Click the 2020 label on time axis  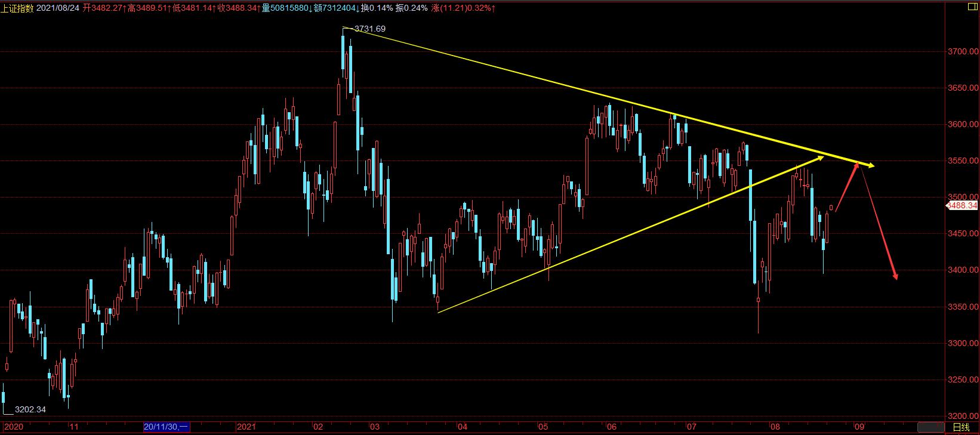[x=13, y=427]
